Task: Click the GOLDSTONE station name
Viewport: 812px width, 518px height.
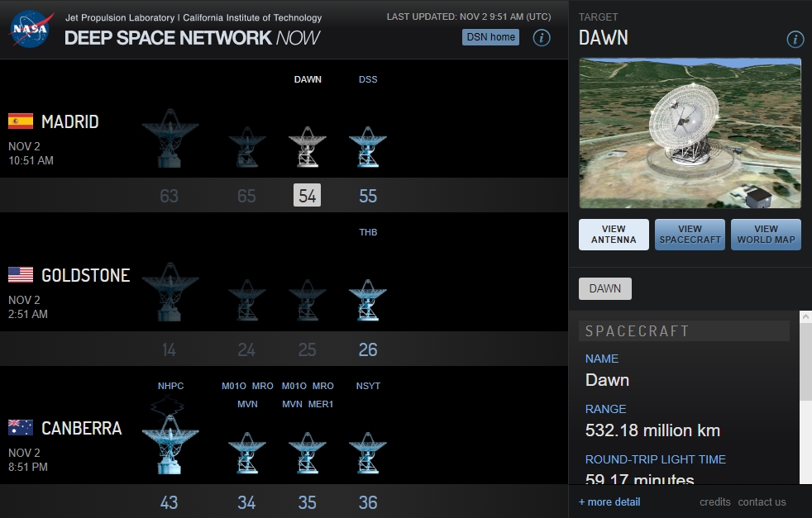Action: click(85, 275)
